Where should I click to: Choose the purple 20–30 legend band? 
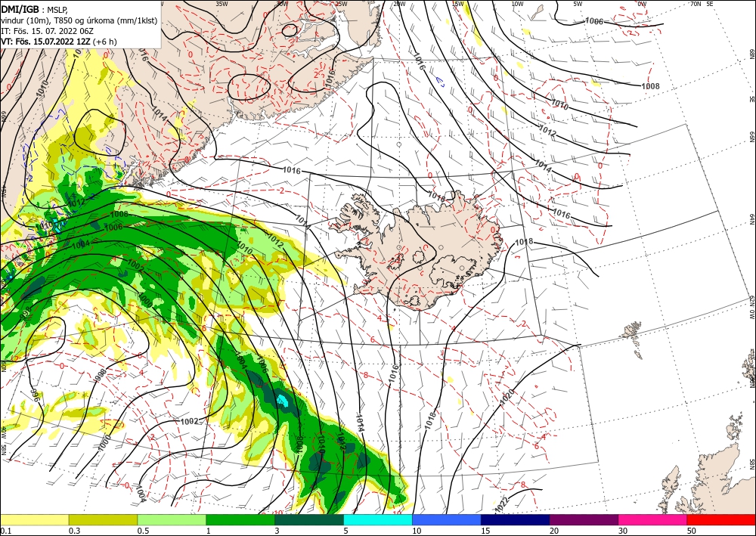click(584, 519)
